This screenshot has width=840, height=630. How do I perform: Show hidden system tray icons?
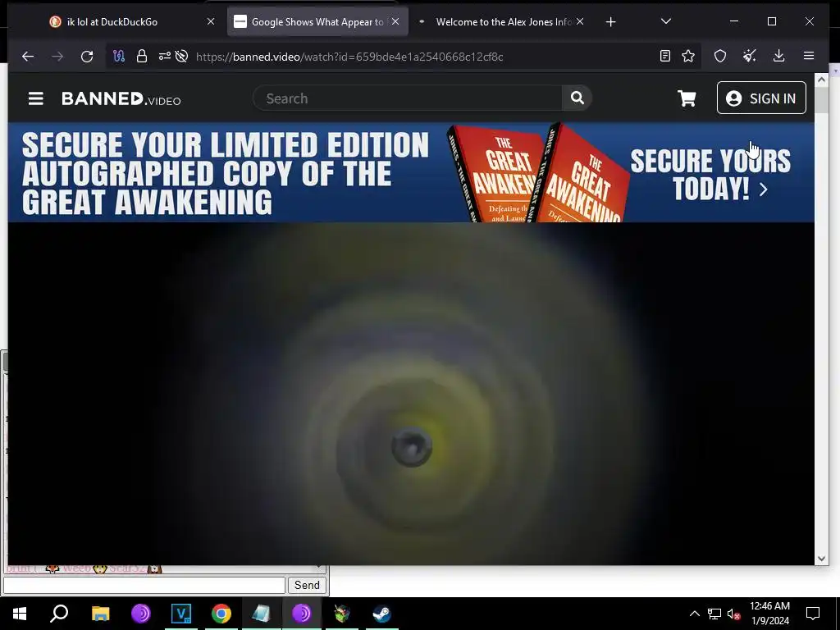694,614
